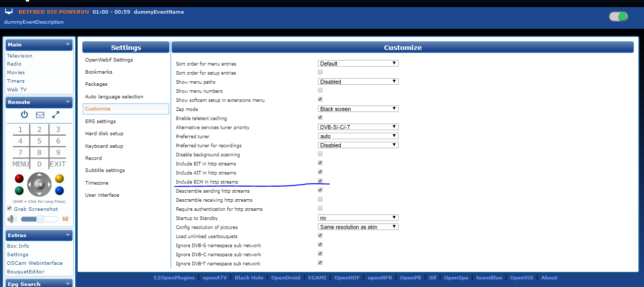
Task: Click the OpenPli footer link
Action: click(x=411, y=277)
